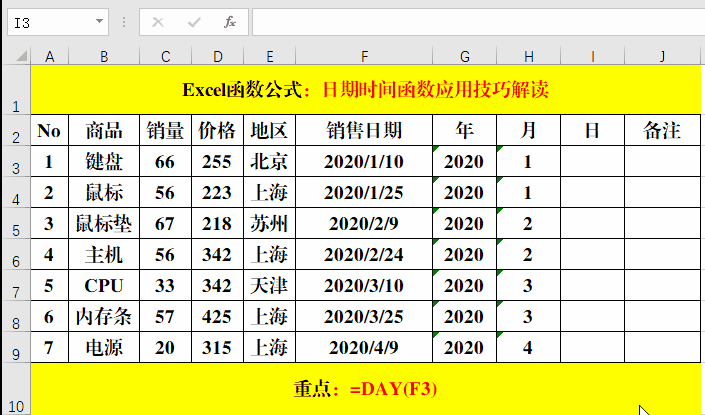Image resolution: width=705 pixels, height=415 pixels.
Task: Click the year cell '2020' in row 3
Action: coord(464,161)
